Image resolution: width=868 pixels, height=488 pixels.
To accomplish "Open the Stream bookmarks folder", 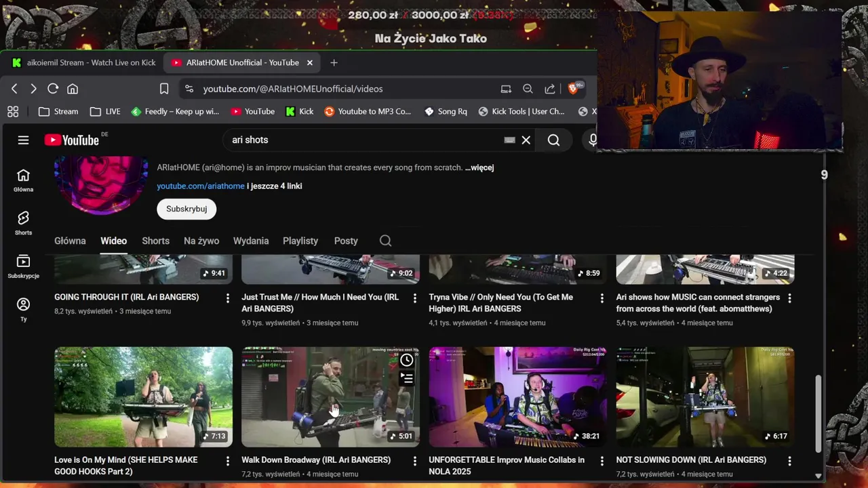I will click(x=58, y=111).
